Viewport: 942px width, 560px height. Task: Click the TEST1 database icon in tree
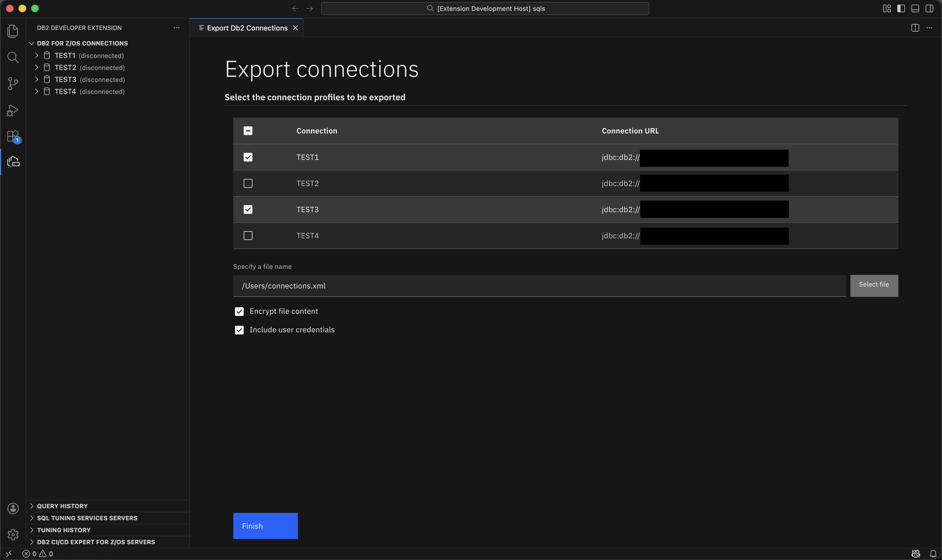pos(47,56)
